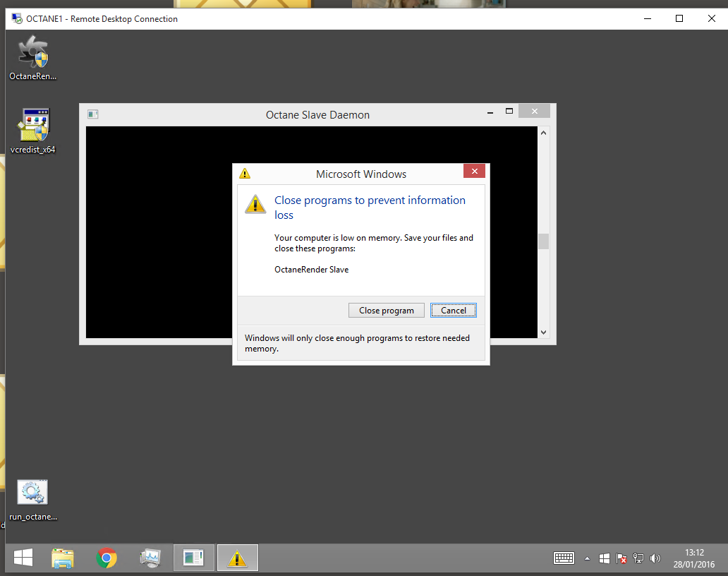Image resolution: width=728 pixels, height=576 pixels.
Task: Minimize the Octane Slave Daemon window
Action: (490, 112)
